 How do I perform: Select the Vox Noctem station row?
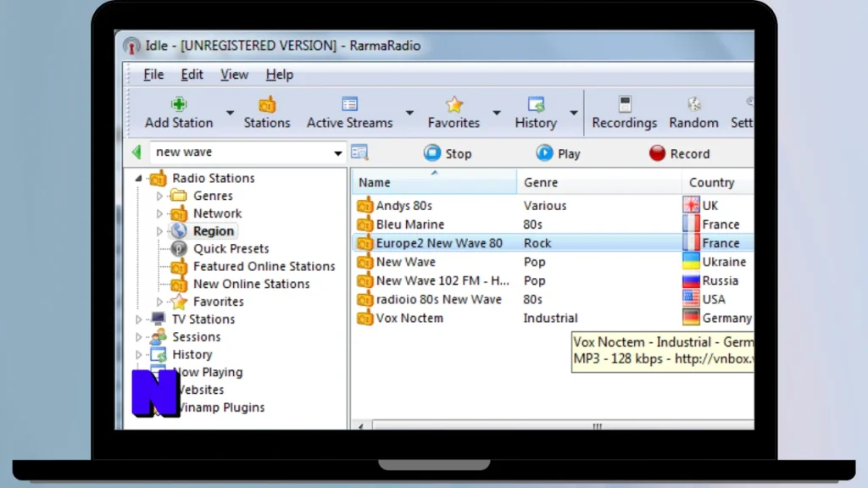[x=553, y=319]
